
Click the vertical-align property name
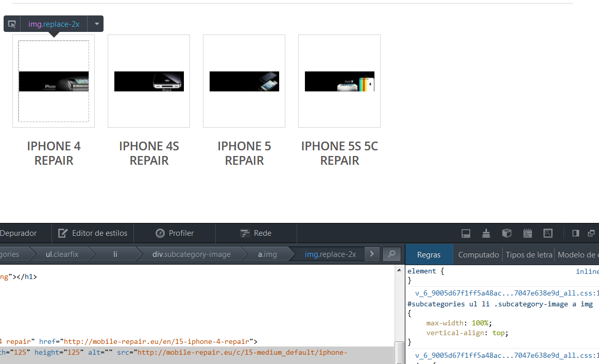point(455,333)
